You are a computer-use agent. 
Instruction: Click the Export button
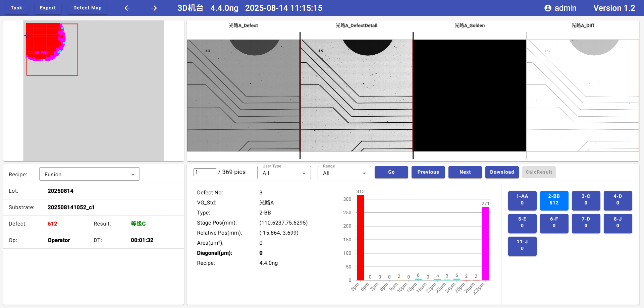[48, 8]
